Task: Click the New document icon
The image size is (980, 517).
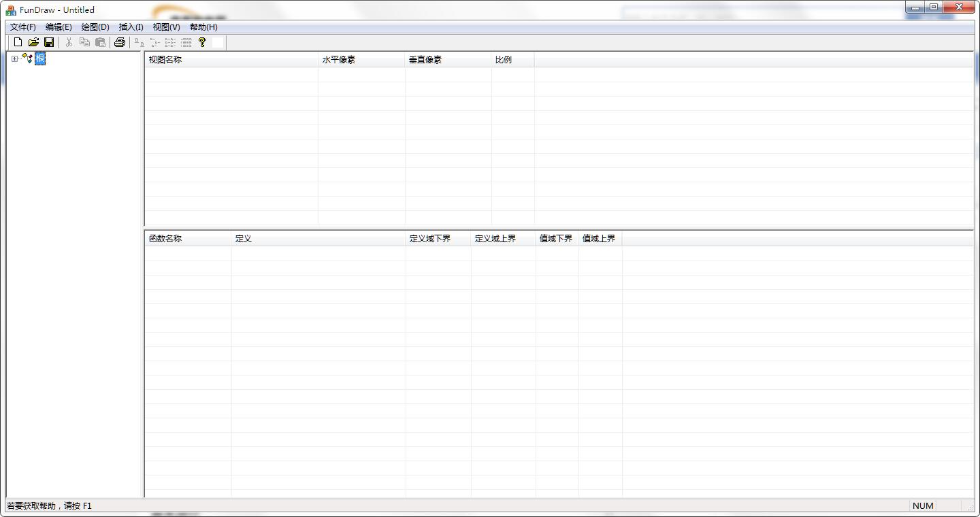Action: pyautogui.click(x=18, y=42)
